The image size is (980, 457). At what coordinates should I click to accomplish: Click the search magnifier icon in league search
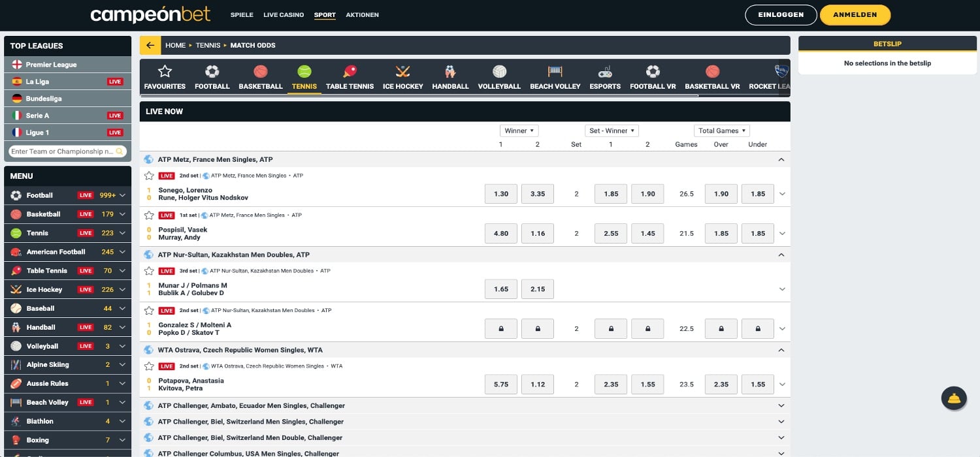pos(119,151)
